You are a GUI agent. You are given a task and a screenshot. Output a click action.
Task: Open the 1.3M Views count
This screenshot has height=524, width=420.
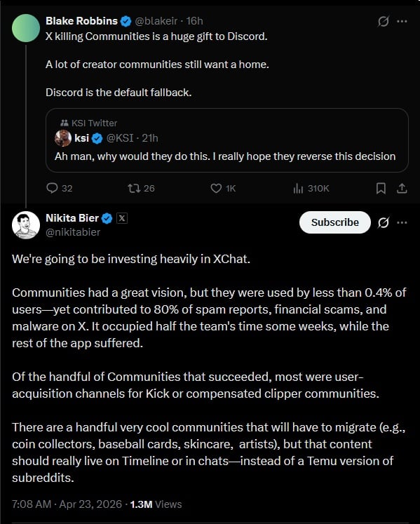coord(156,504)
